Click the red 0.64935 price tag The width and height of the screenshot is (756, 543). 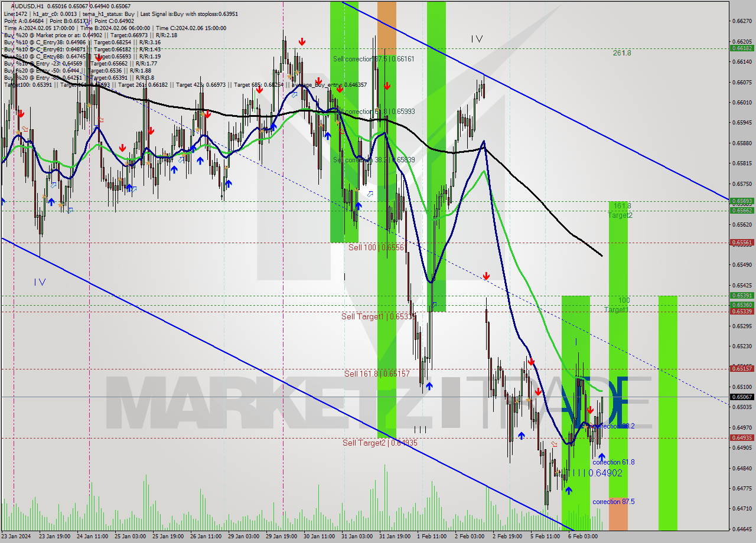(x=741, y=438)
